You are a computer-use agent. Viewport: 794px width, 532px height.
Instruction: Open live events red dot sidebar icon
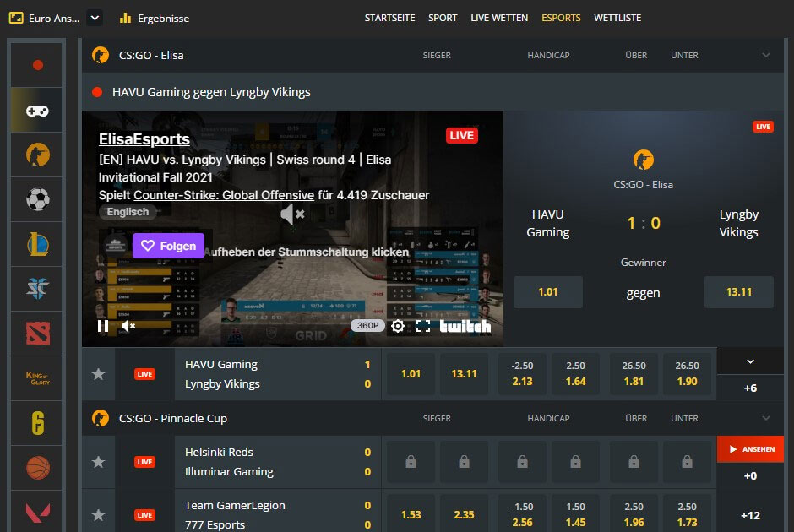click(x=37, y=65)
